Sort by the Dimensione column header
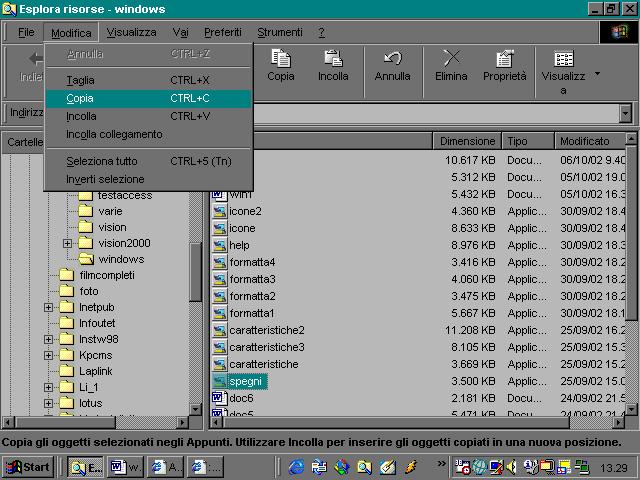640x480 pixels. pyautogui.click(x=467, y=141)
